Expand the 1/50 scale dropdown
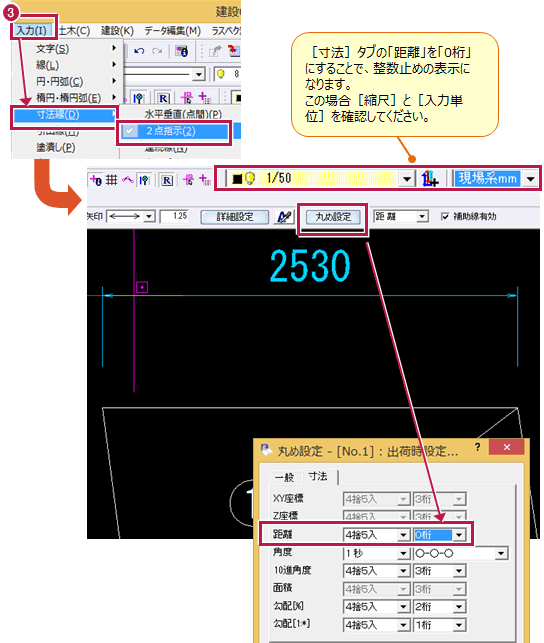 tap(407, 179)
